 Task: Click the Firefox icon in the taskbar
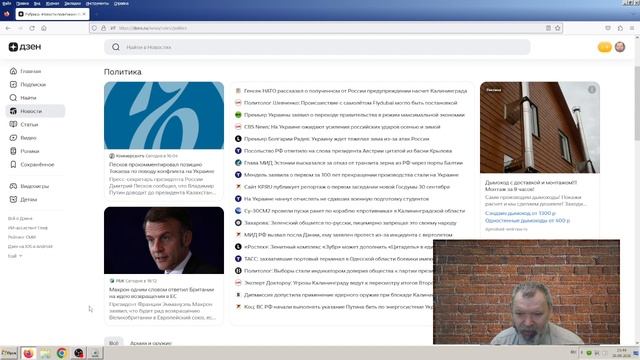tap(28, 353)
